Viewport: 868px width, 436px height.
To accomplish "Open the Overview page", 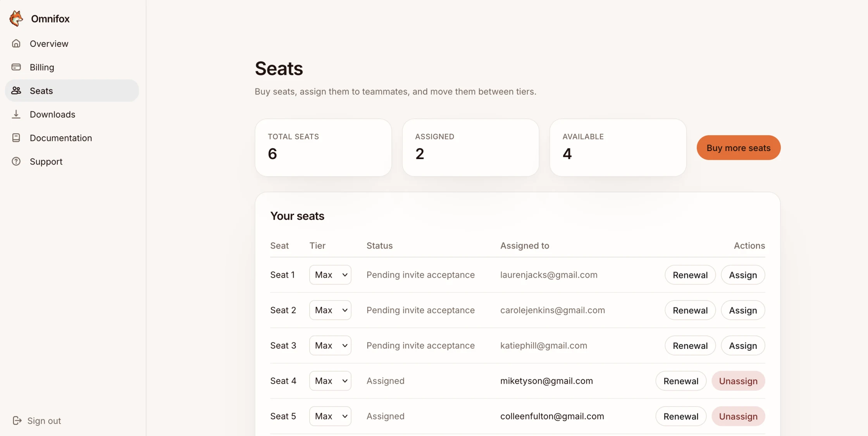I will click(72, 43).
